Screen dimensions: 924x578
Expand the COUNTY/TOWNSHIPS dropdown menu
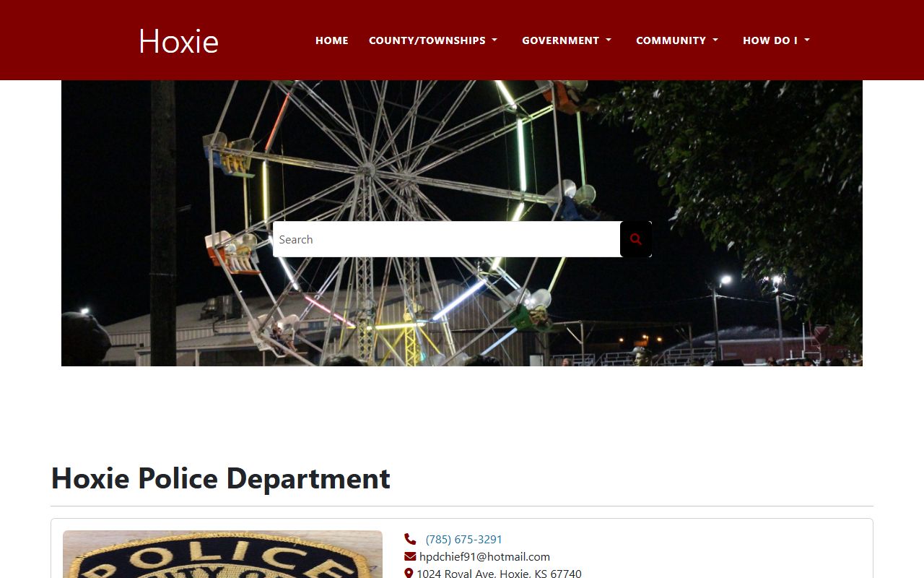433,40
